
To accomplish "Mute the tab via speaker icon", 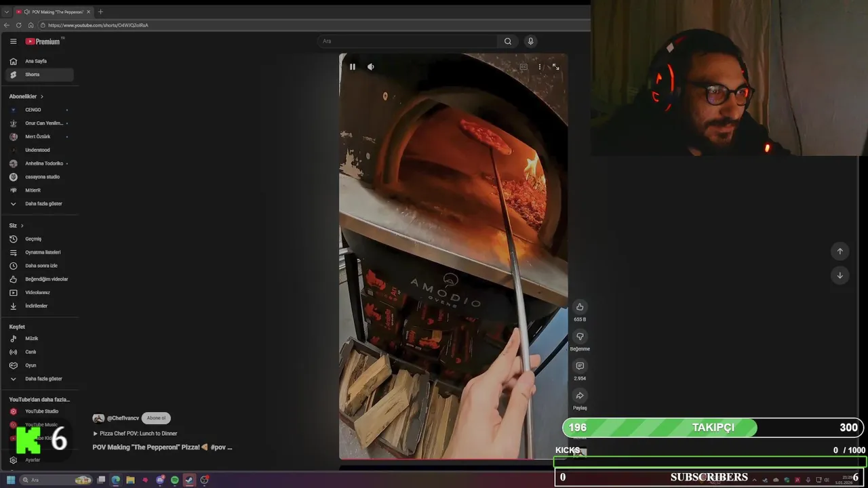I will pos(26,12).
